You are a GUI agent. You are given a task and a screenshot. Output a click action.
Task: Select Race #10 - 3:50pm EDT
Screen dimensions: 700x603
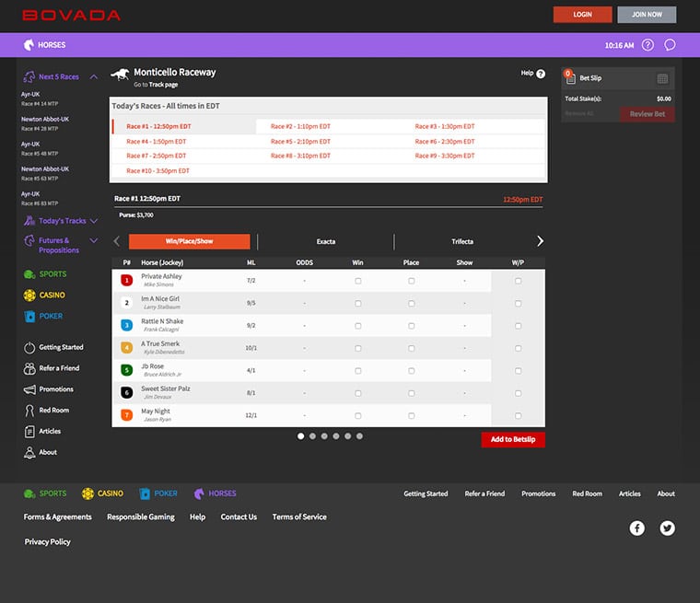[158, 170]
